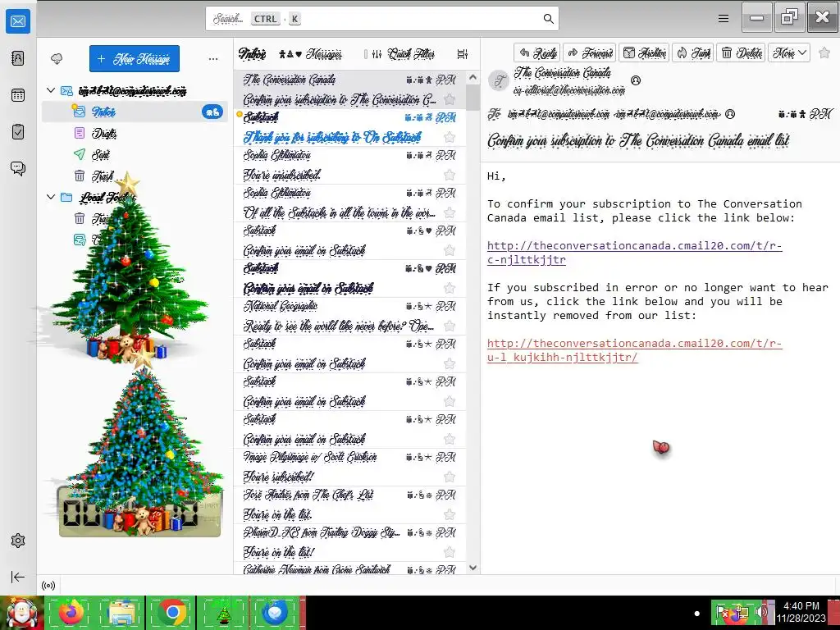Click recipient's contact icon in To line
Viewport: 840px width, 630px height.
click(729, 114)
